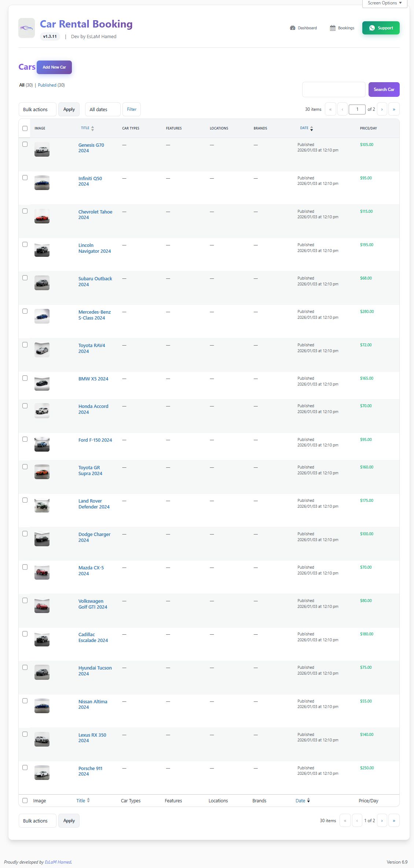Open the top Bulk actions dropdown

37,109
